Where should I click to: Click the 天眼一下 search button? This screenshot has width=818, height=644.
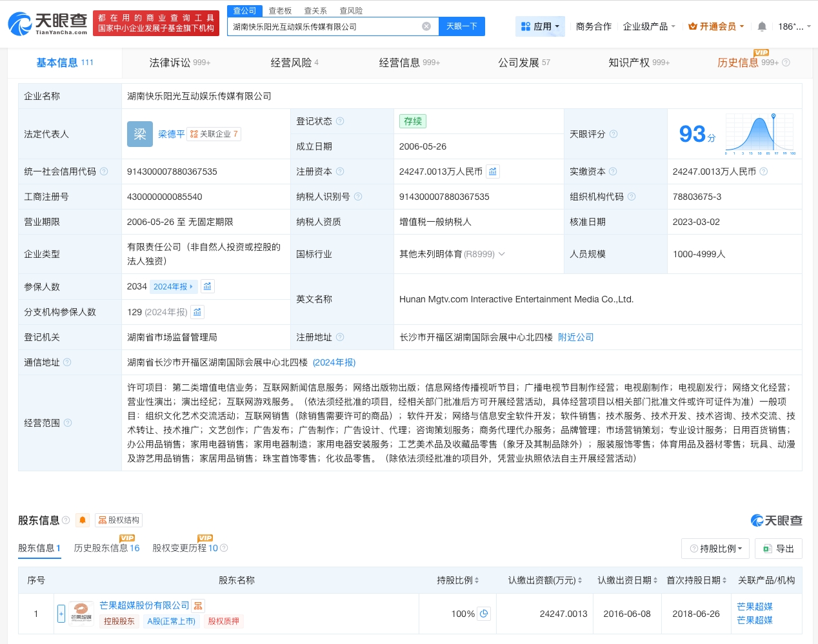462,26
